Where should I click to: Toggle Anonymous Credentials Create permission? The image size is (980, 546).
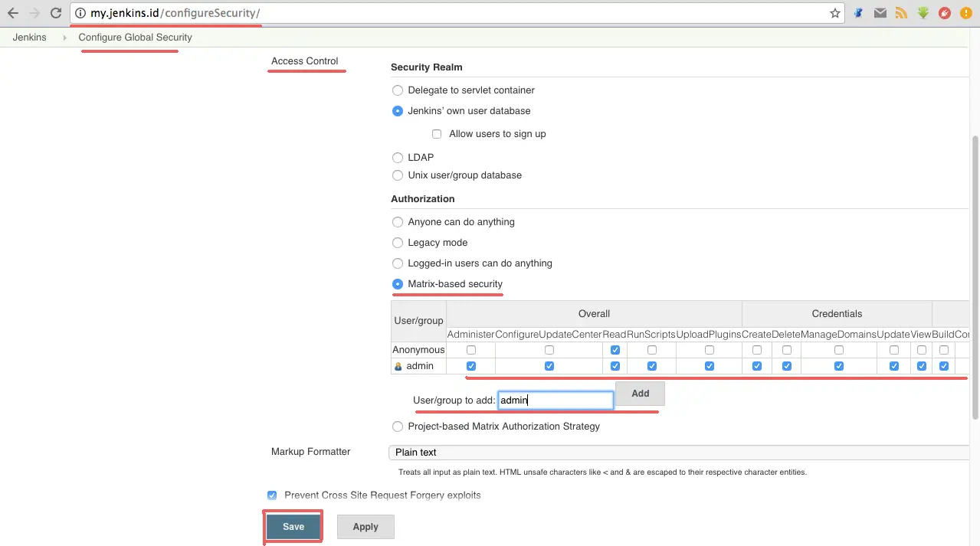coord(757,350)
